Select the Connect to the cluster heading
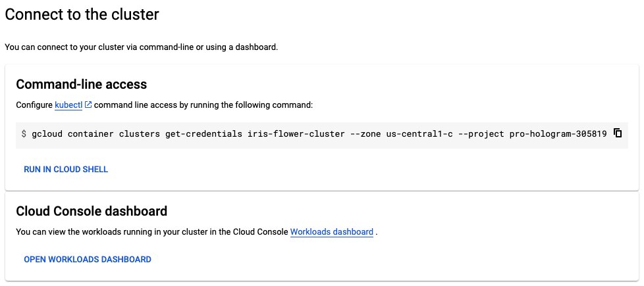This screenshot has width=644, height=286. (x=82, y=14)
